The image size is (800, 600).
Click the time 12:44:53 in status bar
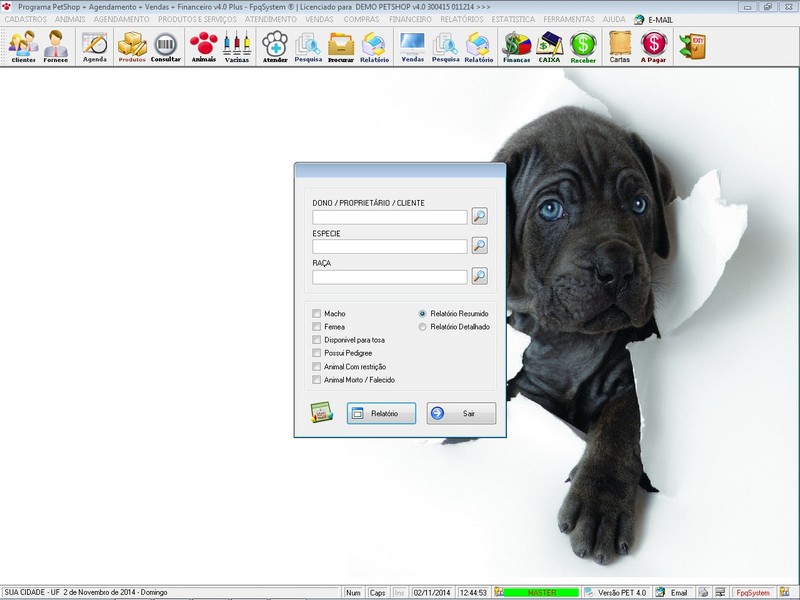click(473, 592)
